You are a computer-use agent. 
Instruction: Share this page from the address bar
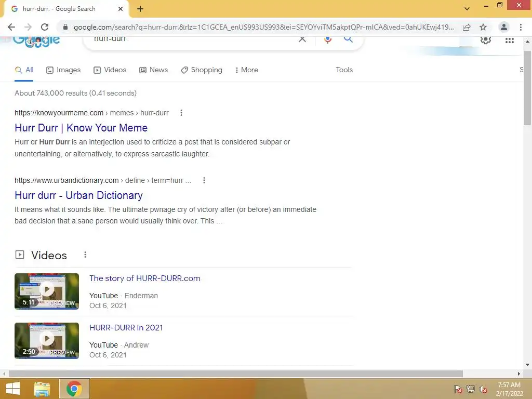point(467,27)
